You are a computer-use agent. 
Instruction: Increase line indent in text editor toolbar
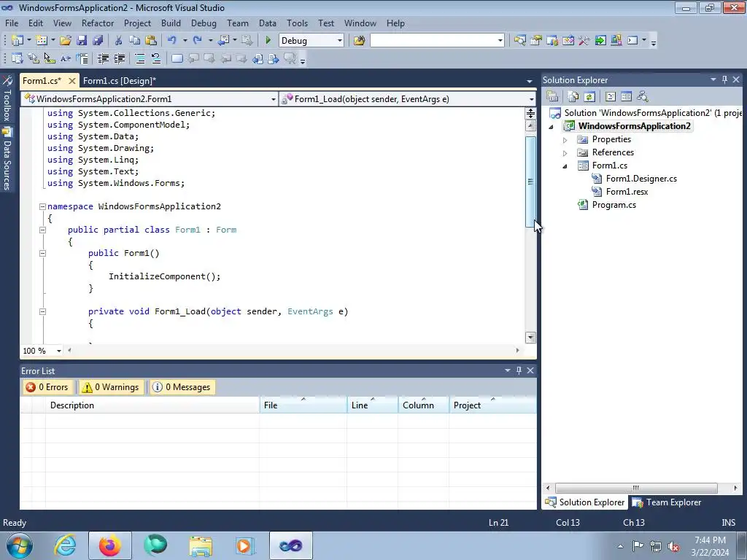pos(119,58)
